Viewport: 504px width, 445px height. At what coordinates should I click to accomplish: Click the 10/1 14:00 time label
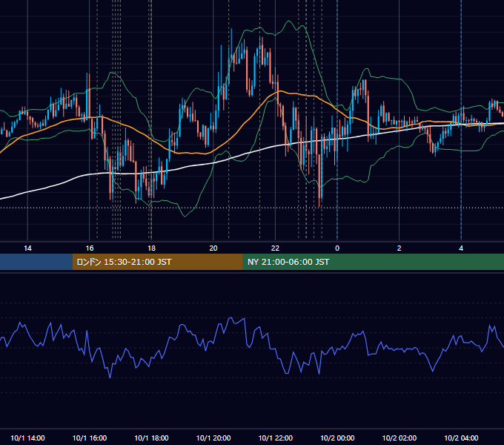[x=27, y=438]
